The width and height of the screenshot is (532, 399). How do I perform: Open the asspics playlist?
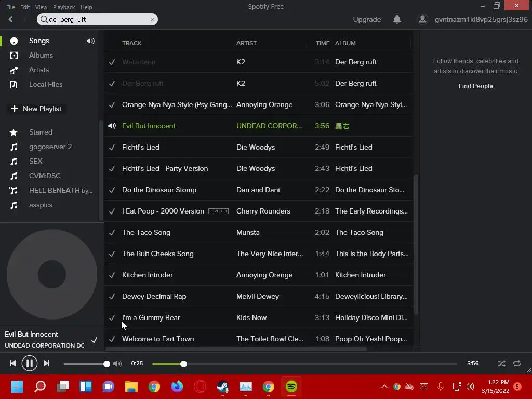[41, 205]
